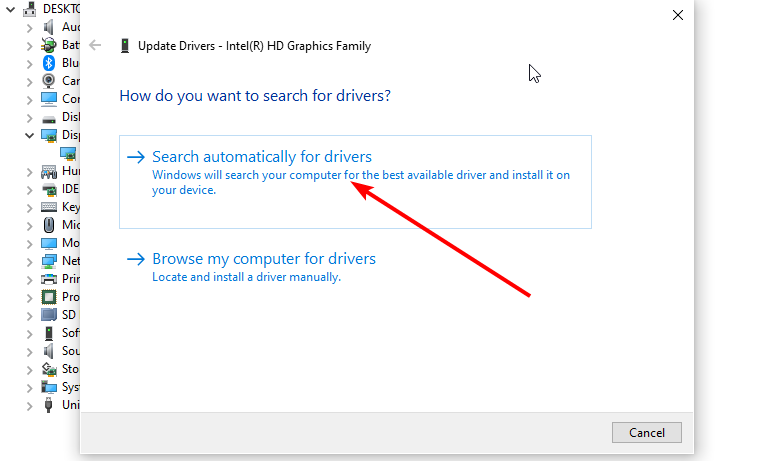
Task: Select the child display adapter icon under 'Disp'
Action: coord(68,153)
